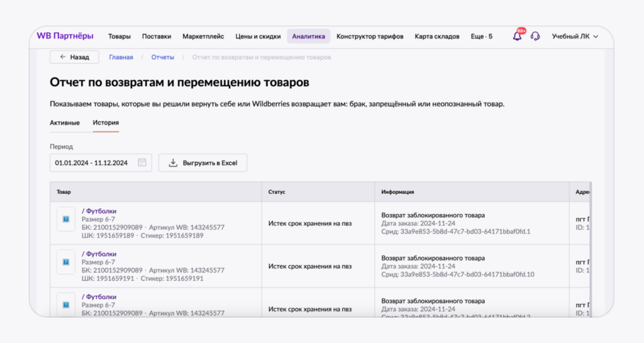The image size is (644, 343).
Task: Open product thumbnail for ШК 1951659189 row
Action: [65, 220]
